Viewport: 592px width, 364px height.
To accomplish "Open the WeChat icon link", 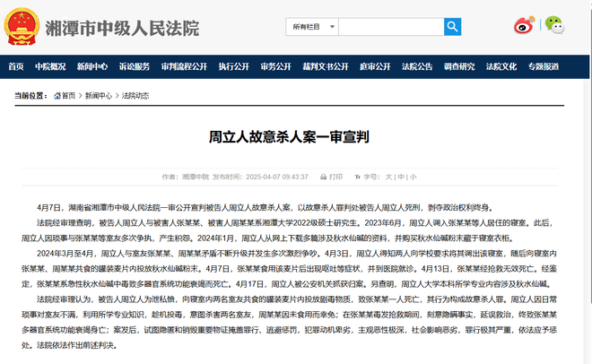I will coord(554,25).
